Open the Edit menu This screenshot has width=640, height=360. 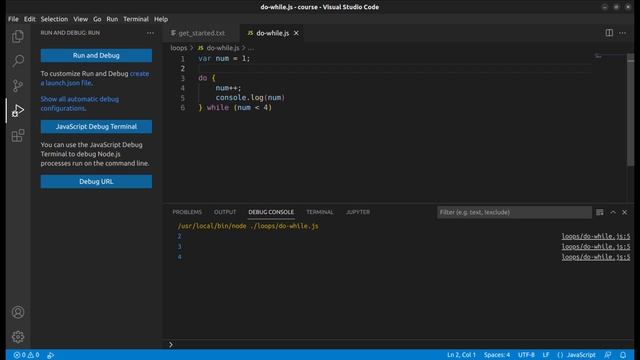(x=29, y=19)
